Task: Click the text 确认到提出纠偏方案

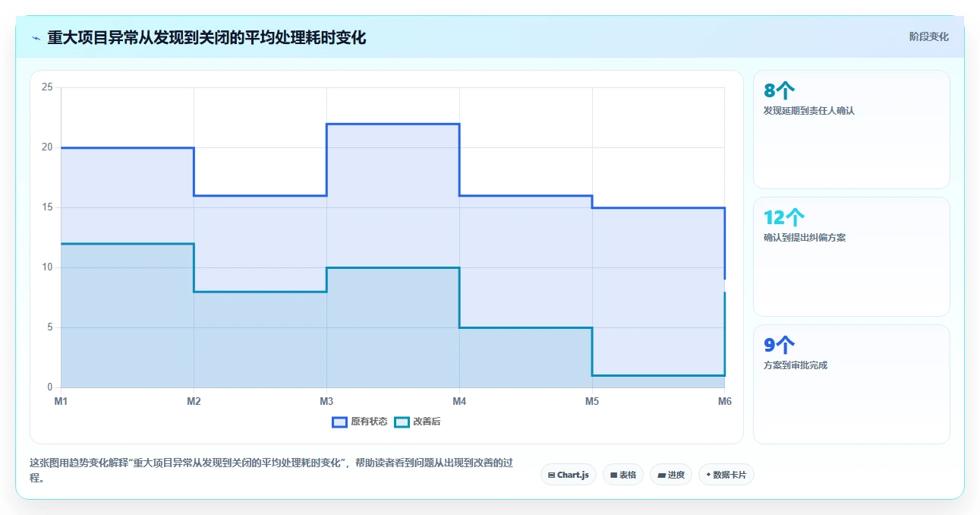Action: tap(805, 238)
